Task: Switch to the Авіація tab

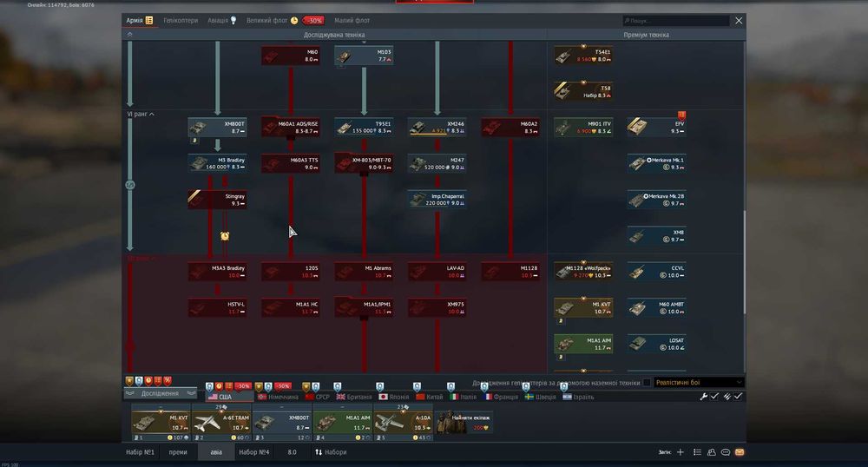Action: (222, 21)
